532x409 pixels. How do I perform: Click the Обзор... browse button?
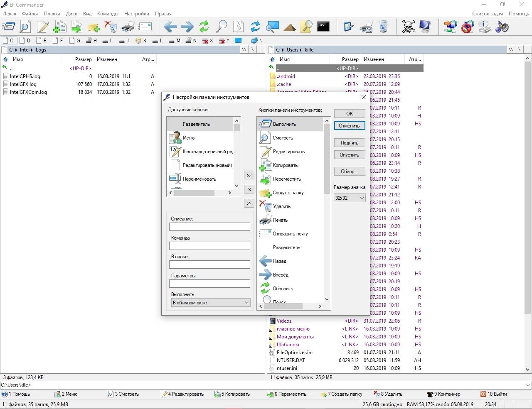(x=350, y=171)
